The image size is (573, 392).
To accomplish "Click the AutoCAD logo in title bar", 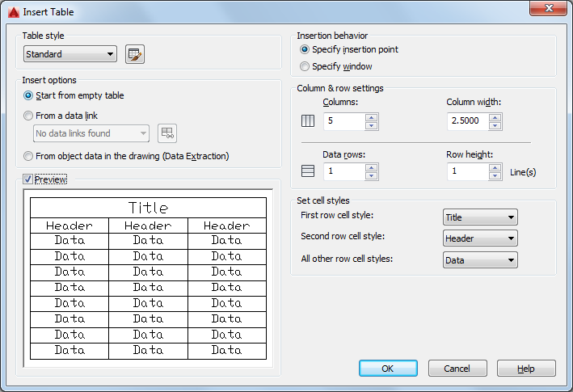I will (x=14, y=12).
